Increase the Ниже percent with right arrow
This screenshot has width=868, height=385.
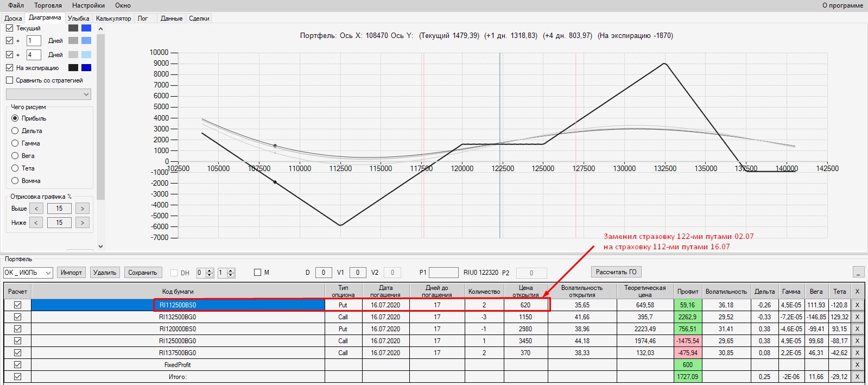tap(83, 223)
